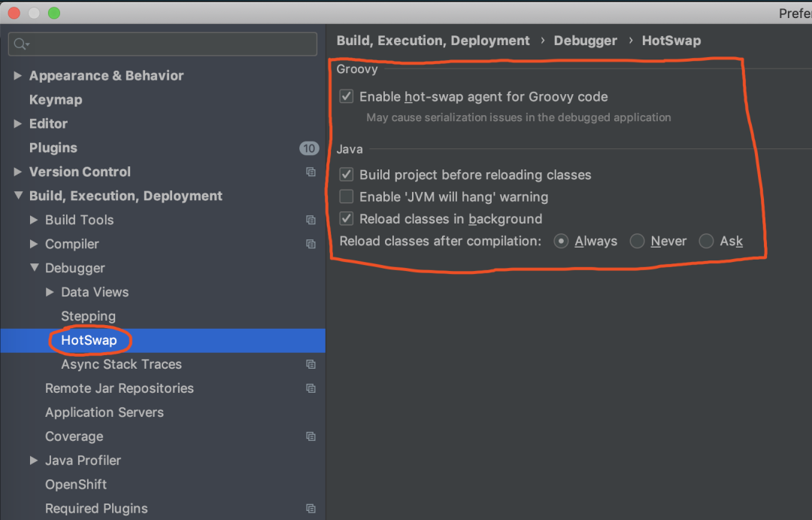Expand the Version Control arrow

tap(17, 172)
